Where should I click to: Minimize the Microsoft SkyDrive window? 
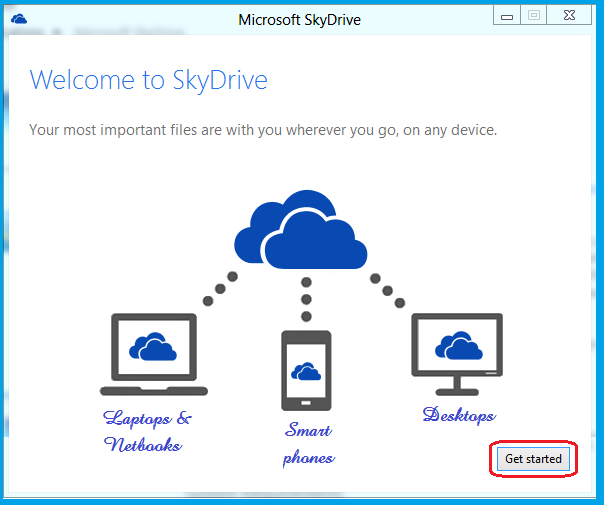(507, 16)
